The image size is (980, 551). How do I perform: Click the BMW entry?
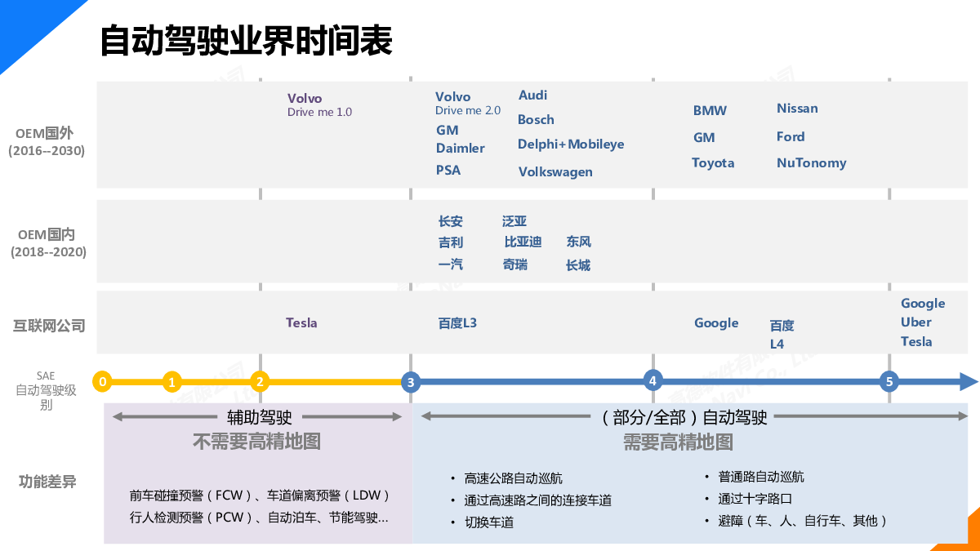point(710,111)
